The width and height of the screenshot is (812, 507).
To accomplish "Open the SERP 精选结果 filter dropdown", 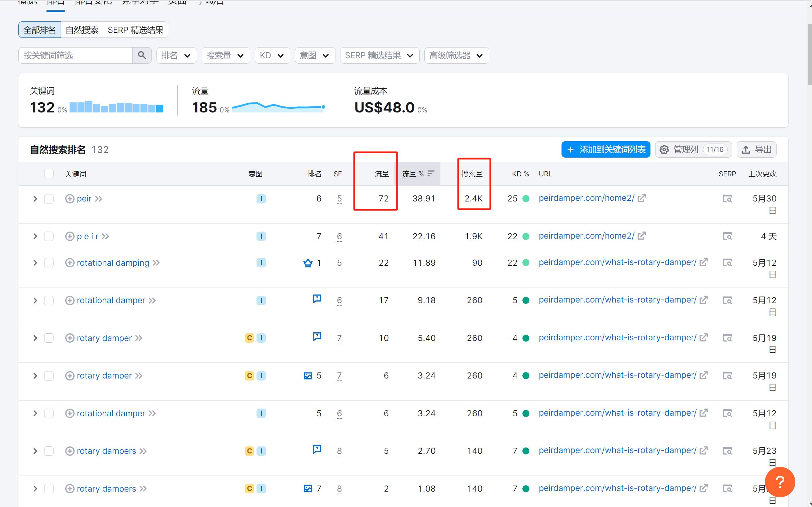I will click(379, 55).
